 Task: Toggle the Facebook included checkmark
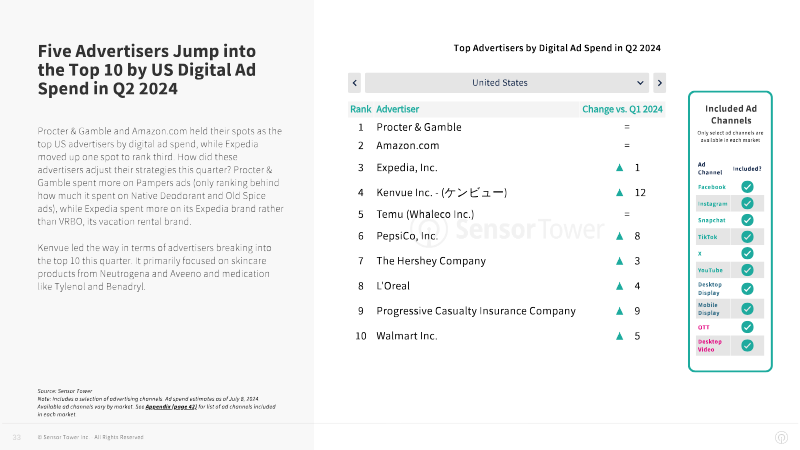[747, 187]
